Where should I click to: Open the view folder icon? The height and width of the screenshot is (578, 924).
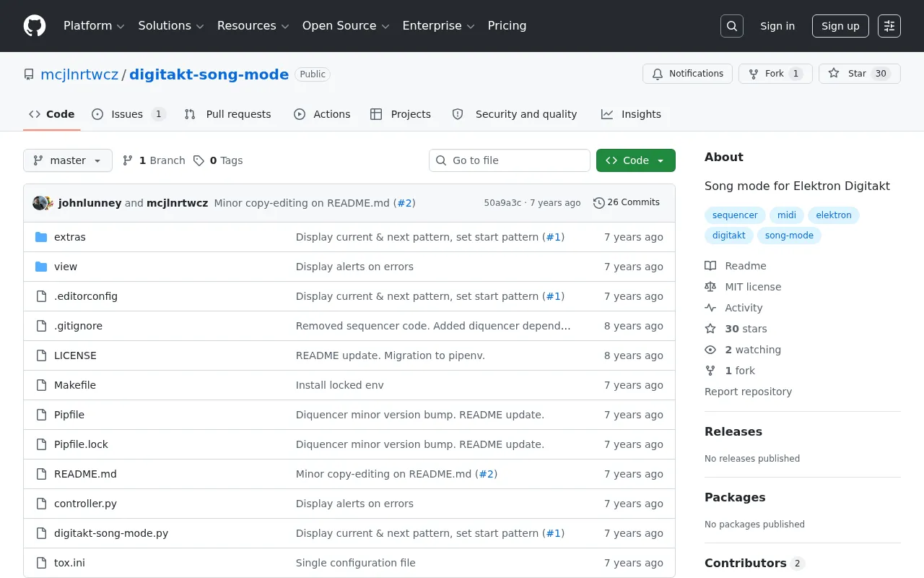click(41, 267)
